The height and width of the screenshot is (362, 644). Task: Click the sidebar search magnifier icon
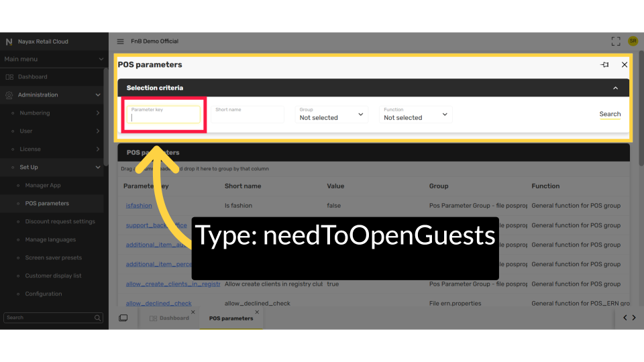click(98, 318)
